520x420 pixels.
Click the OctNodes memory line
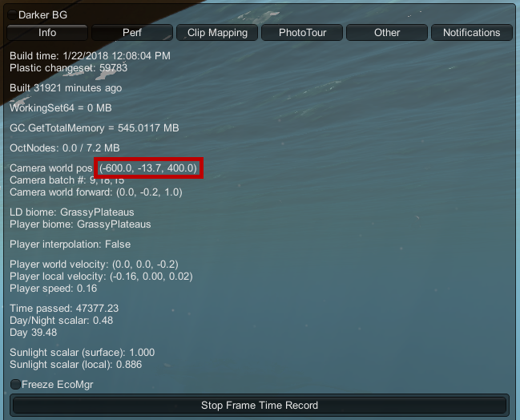click(x=65, y=148)
